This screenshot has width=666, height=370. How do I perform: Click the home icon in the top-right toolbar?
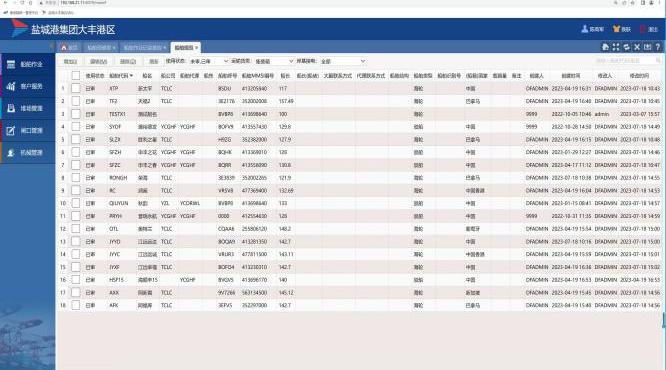click(605, 47)
